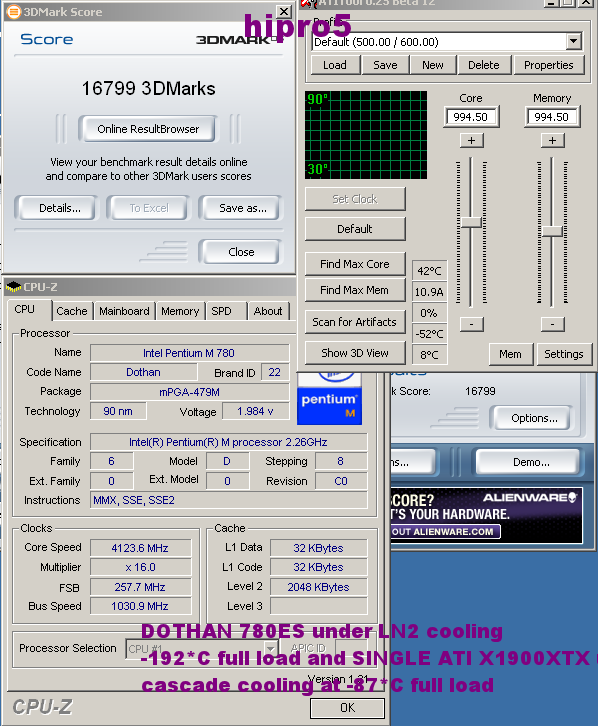Image resolution: width=598 pixels, height=726 pixels.
Task: Click the Default clock button
Action: click(355, 229)
